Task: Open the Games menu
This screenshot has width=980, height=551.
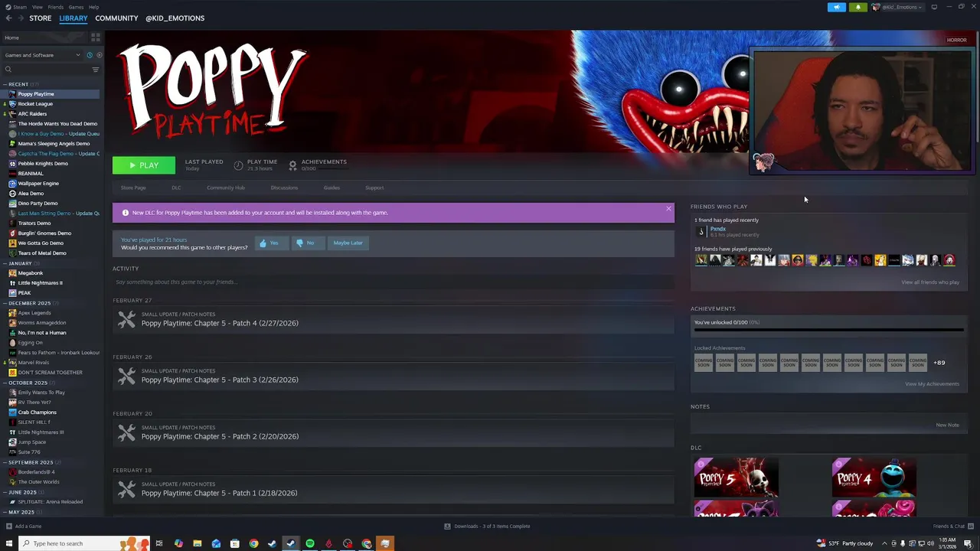Action: point(76,7)
